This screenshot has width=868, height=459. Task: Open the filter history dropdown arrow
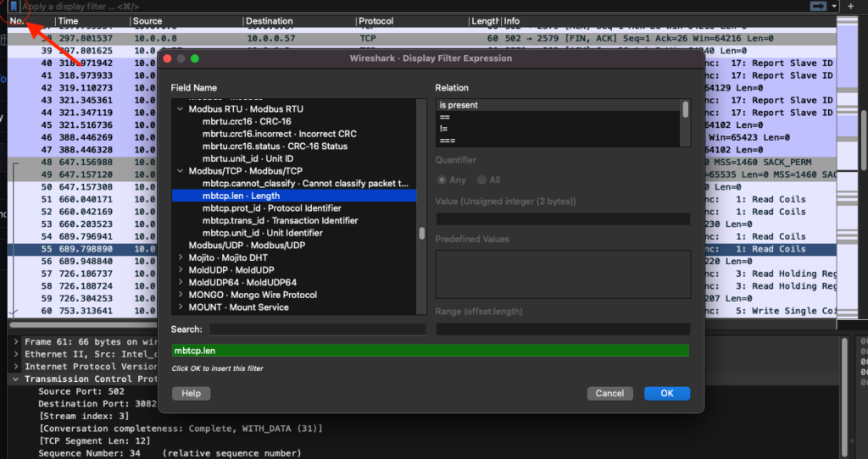click(834, 6)
